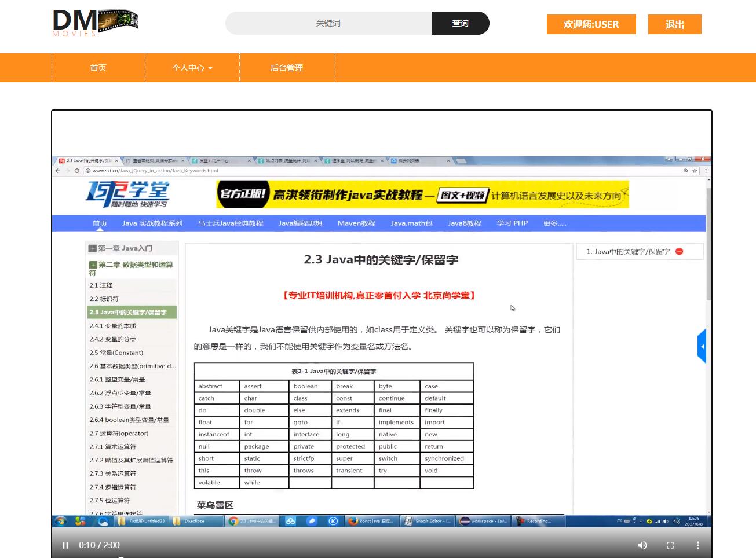Open the 个人中心 dropdown menu

pyautogui.click(x=192, y=68)
